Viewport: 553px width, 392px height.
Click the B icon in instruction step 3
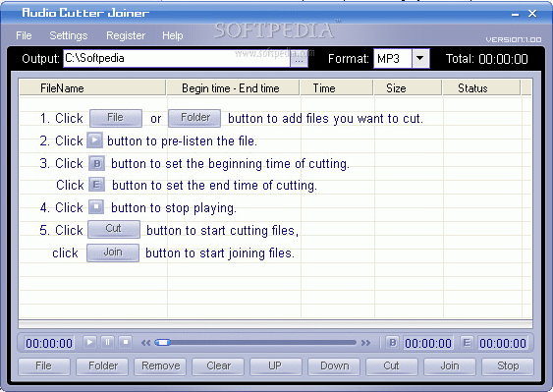click(x=96, y=164)
